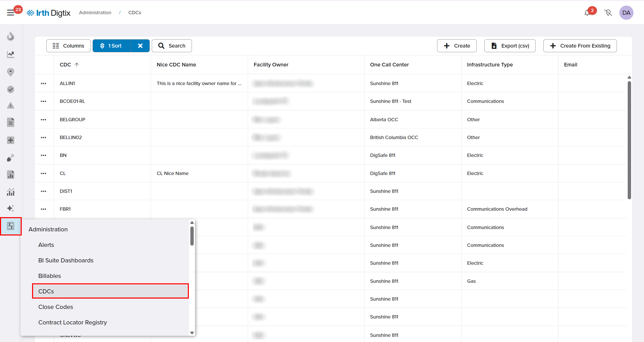Open row actions menu for ALLIN1
This screenshot has width=644, height=342.
click(x=43, y=83)
